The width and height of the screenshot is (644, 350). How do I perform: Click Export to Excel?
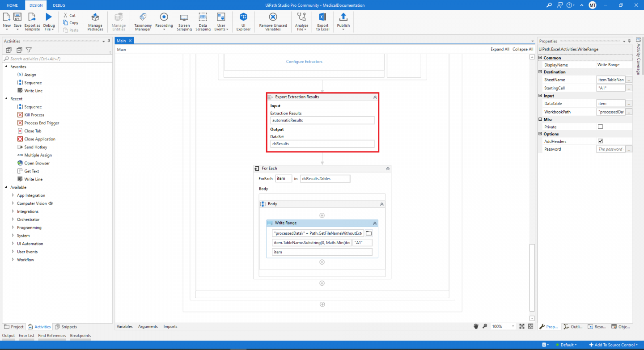[322, 21]
